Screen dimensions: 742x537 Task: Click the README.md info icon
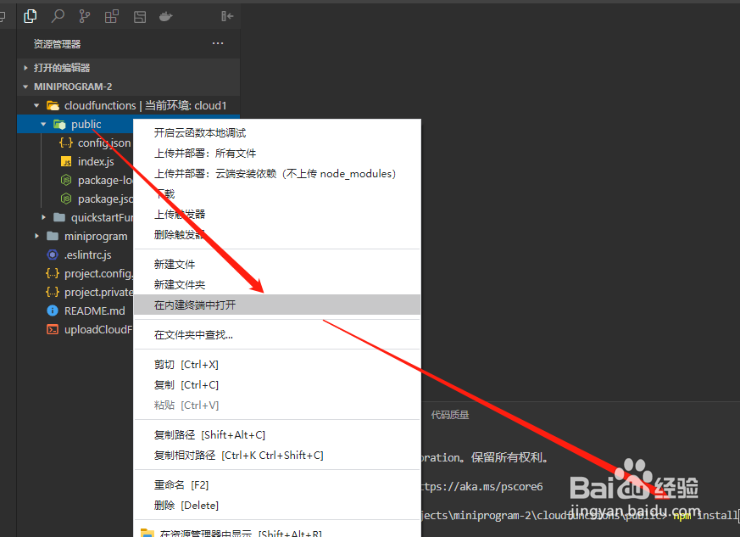coord(53,311)
